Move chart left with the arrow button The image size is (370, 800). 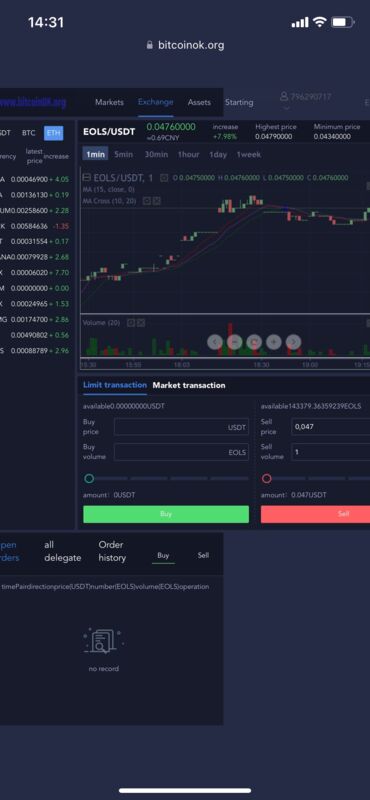click(x=215, y=341)
